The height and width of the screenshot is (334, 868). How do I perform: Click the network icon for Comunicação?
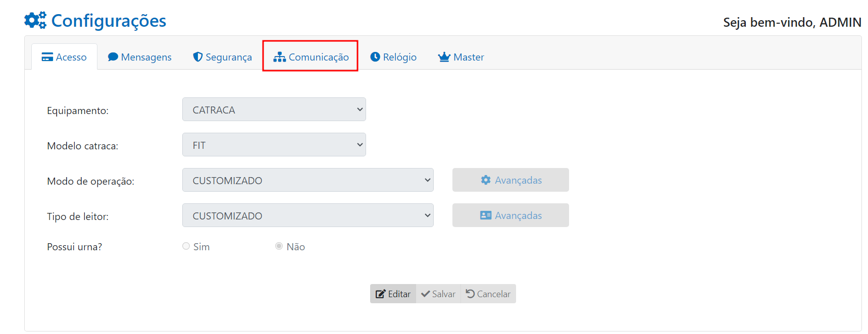tap(280, 57)
